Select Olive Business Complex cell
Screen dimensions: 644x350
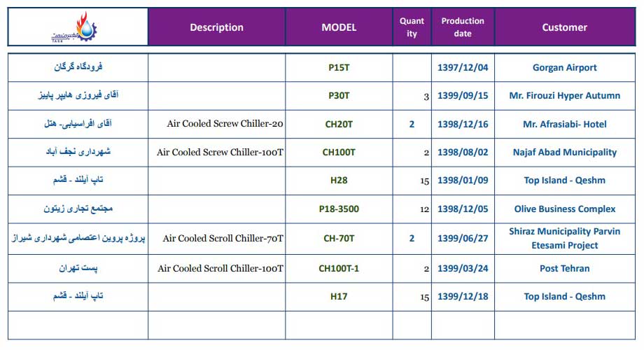click(x=565, y=209)
